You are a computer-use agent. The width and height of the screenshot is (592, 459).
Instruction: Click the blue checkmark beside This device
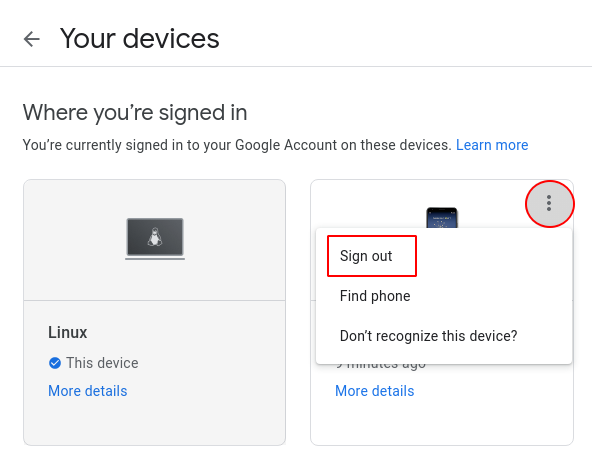[x=55, y=363]
